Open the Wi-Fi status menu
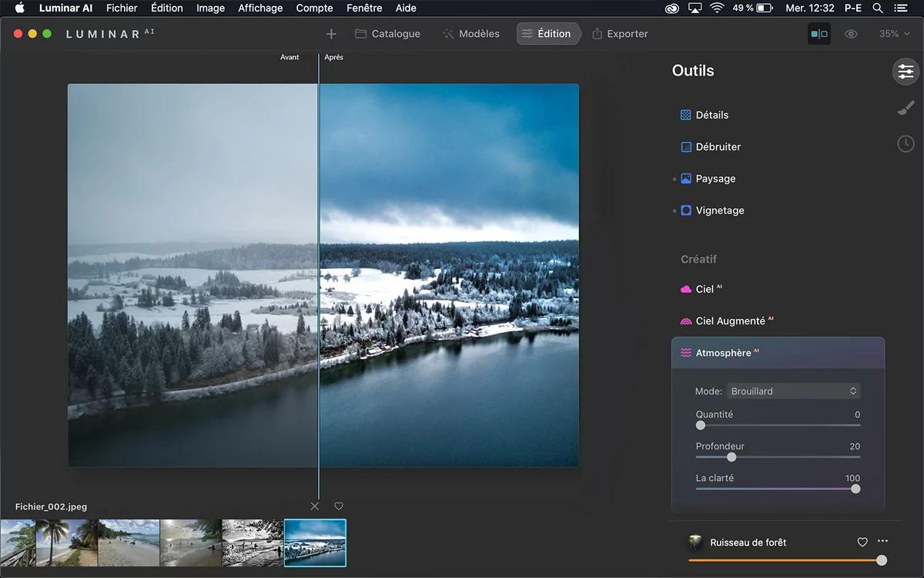The width and height of the screenshot is (924, 578). point(718,8)
